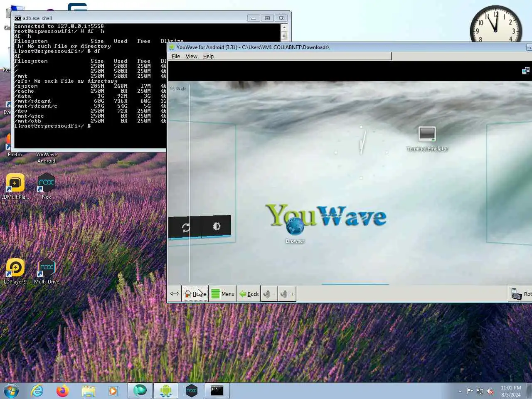
Task: Tap the refresh widget button in YouWave
Action: click(x=186, y=227)
